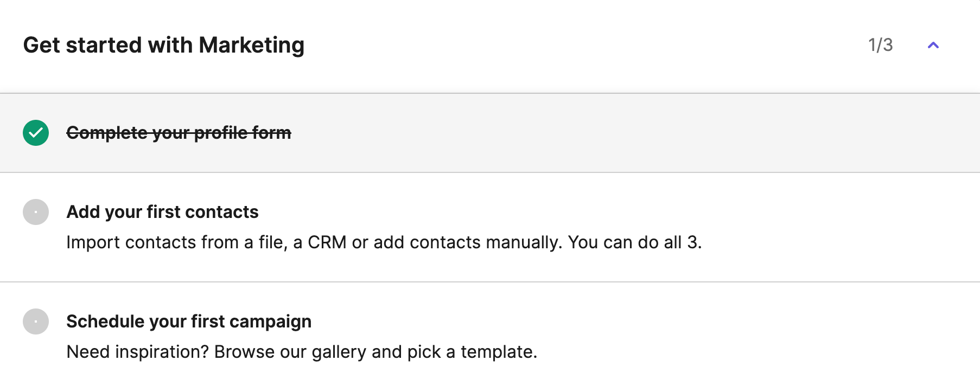Click the gray circle beside Add your first contacts
The height and width of the screenshot is (386, 980).
tap(36, 212)
